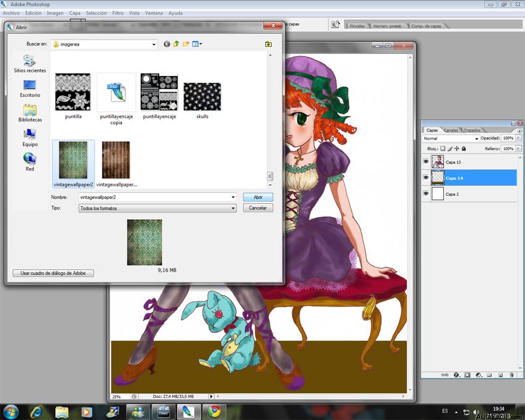Click the Abrir button to open file

(258, 197)
